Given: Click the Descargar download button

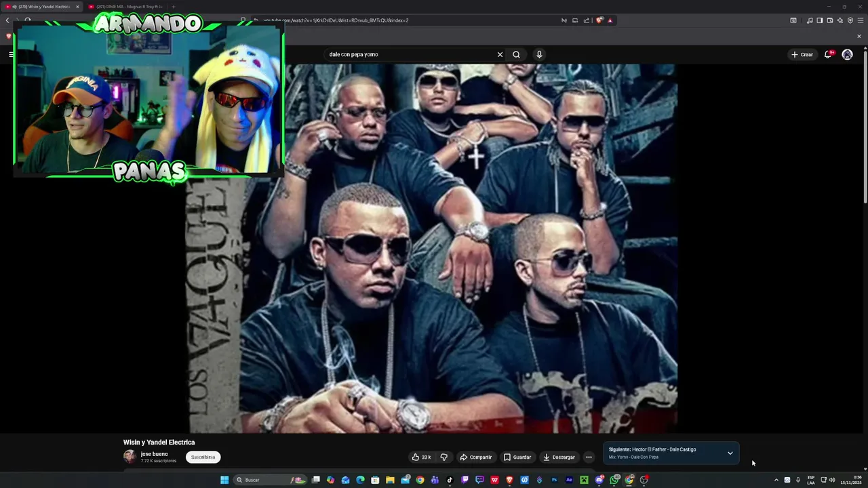Looking at the screenshot, I should [x=559, y=457].
